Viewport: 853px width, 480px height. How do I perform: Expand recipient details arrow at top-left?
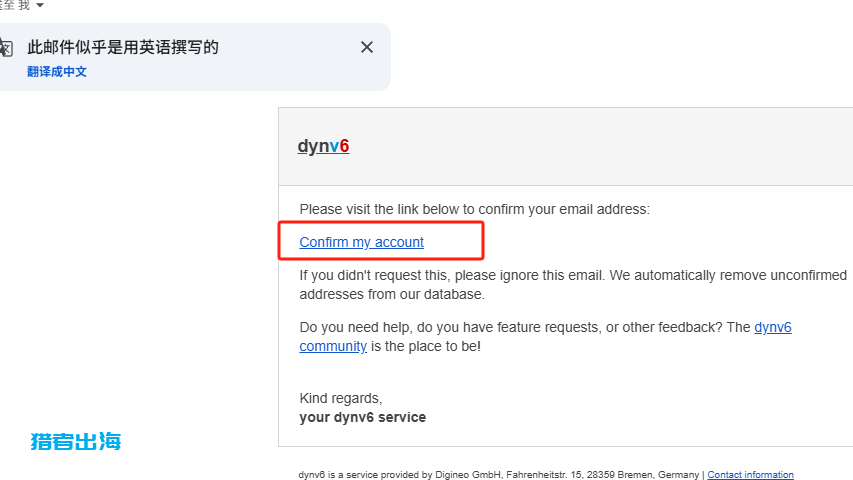click(x=40, y=6)
